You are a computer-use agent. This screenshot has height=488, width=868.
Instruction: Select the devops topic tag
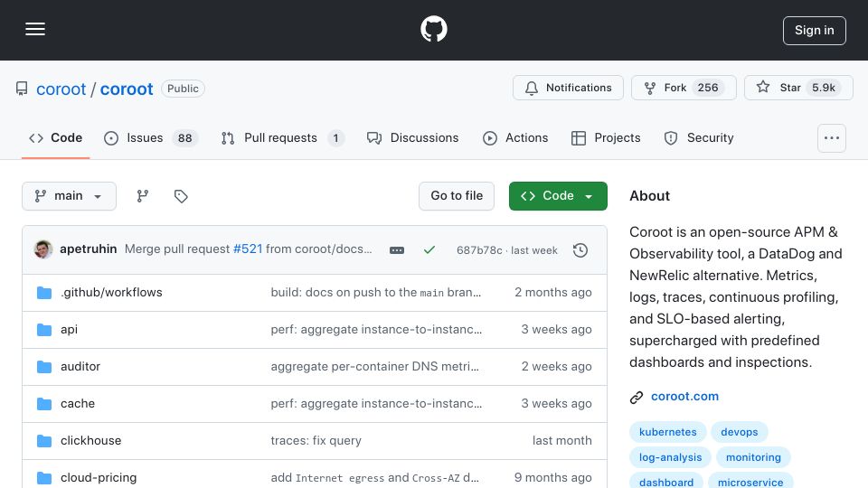739,432
